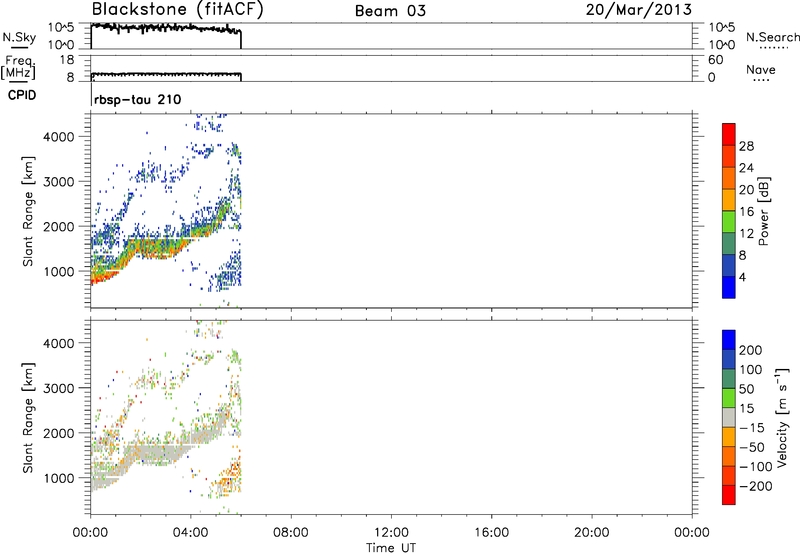Click the '1000' tick in the power panel
The height and width of the screenshot is (554, 800).
tap(58, 271)
